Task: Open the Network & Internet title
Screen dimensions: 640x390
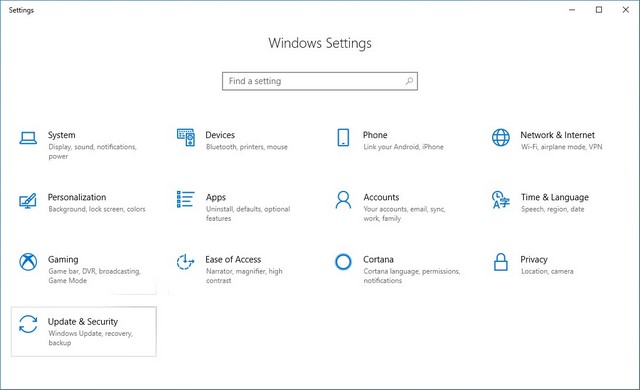Action: pos(558,135)
